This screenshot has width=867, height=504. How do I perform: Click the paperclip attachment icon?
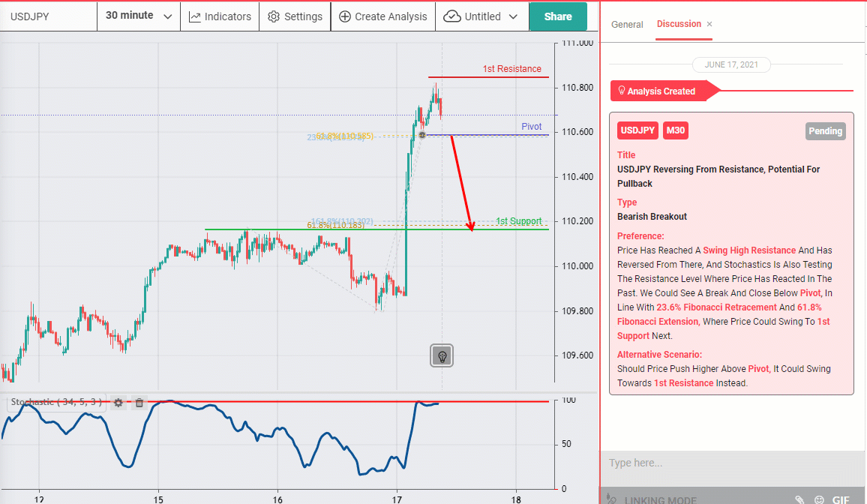coord(799,499)
